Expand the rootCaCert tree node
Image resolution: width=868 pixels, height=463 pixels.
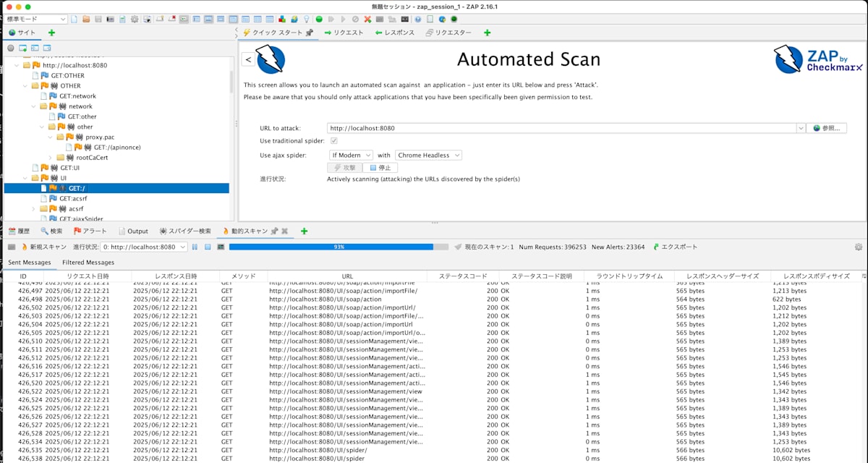[x=51, y=157]
